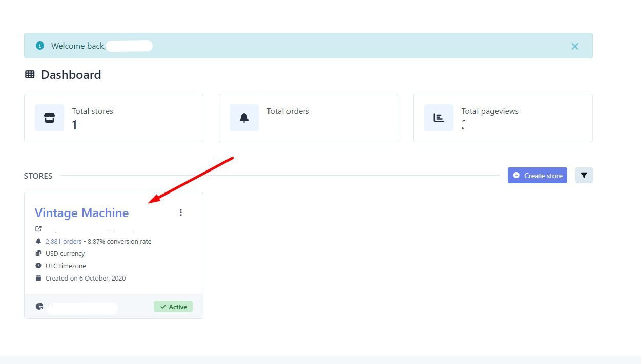
Task: Click the calendar icon beside creation date
Action: point(38,278)
